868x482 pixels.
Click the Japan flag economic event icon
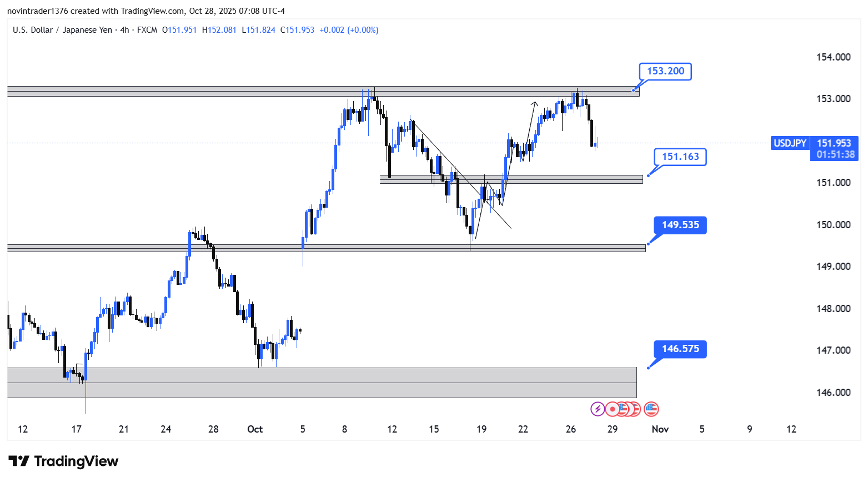pos(612,409)
